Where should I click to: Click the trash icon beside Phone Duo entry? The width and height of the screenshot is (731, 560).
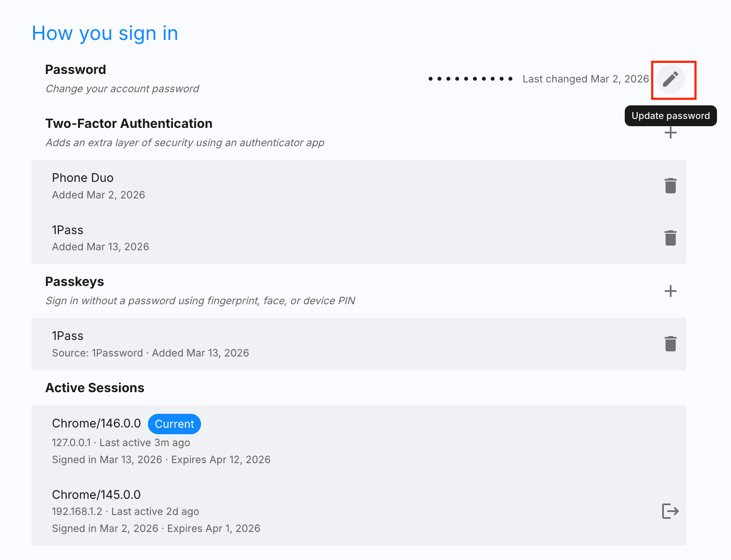click(x=670, y=185)
